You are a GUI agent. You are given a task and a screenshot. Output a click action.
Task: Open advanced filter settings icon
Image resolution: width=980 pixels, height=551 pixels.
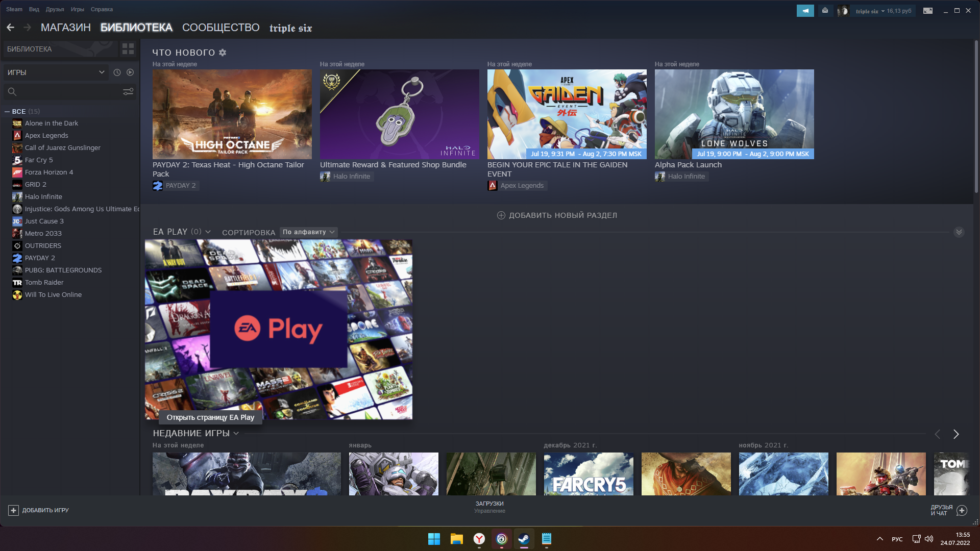click(128, 91)
